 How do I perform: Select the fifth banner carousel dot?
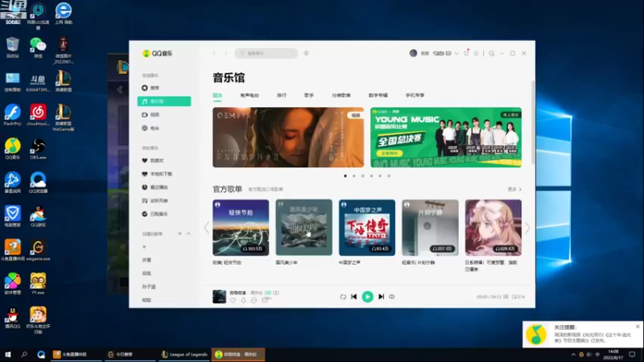380,175
